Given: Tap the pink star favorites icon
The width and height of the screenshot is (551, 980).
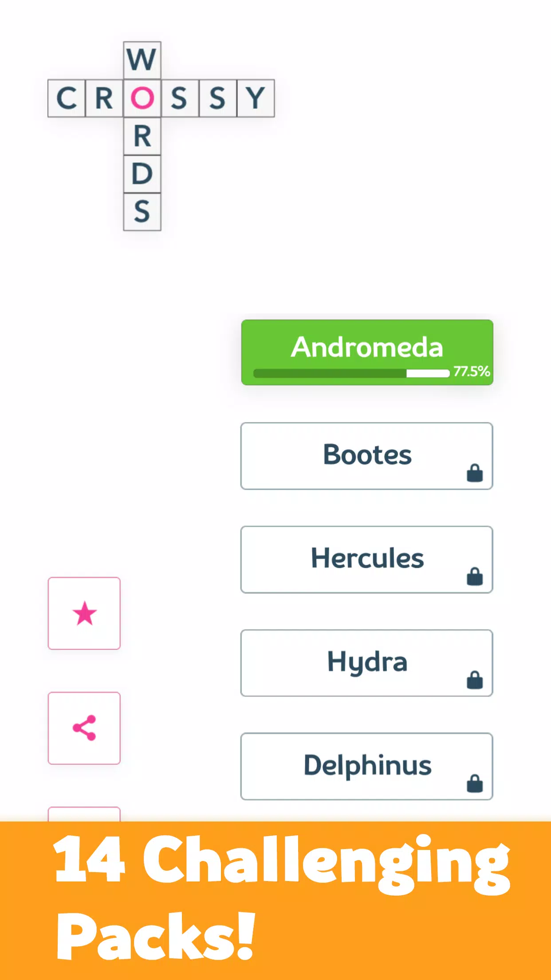Looking at the screenshot, I should (x=84, y=613).
